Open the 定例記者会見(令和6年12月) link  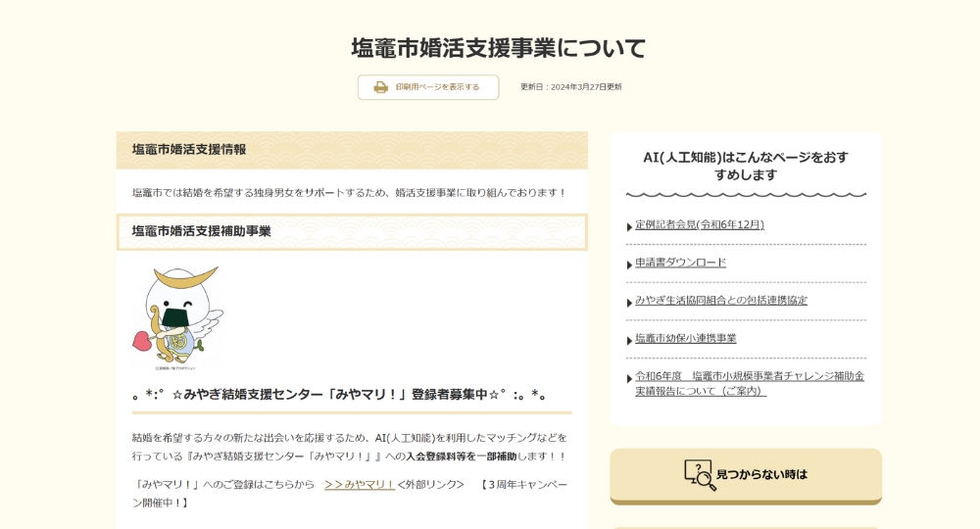coord(699,224)
